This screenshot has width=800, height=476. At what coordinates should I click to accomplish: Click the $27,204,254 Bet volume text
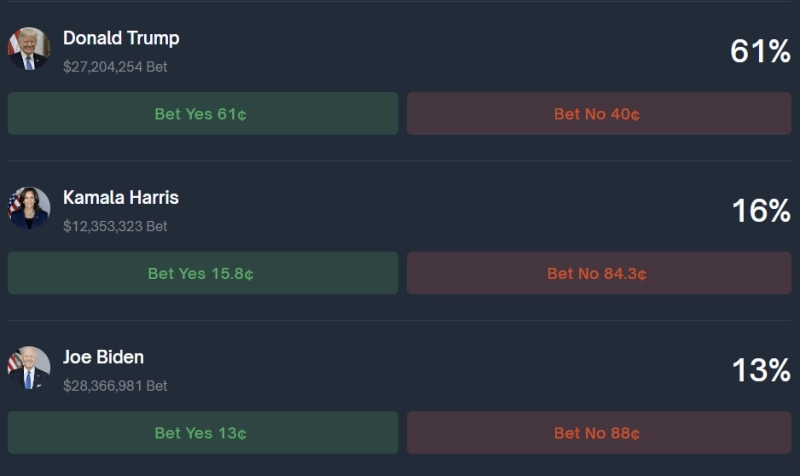(x=115, y=67)
